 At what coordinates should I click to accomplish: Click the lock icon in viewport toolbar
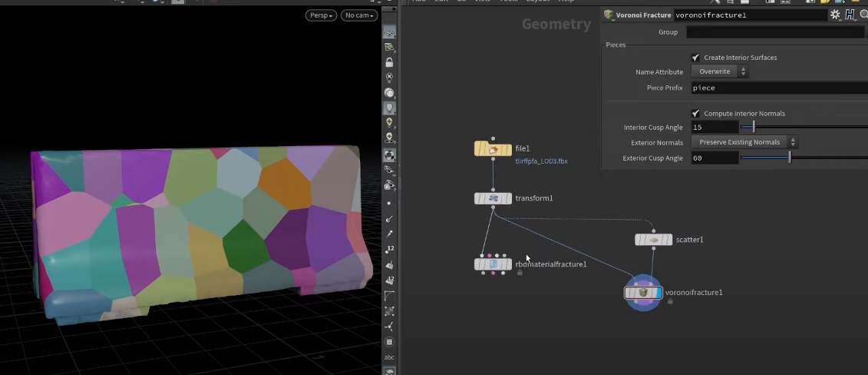tap(389, 62)
